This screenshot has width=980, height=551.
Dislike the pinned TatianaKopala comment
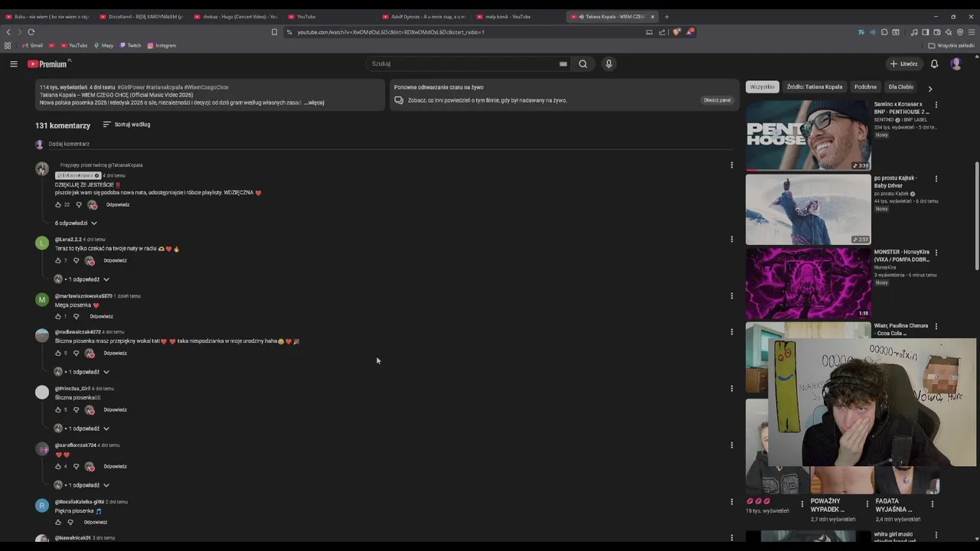pos(78,204)
